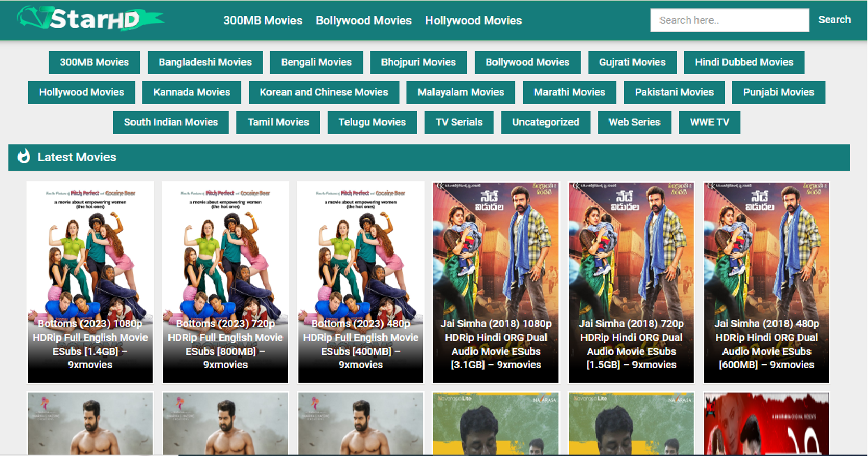Open the Jai Simha (2018) 480p card
Viewport: 868px width, 456px height.
click(767, 282)
